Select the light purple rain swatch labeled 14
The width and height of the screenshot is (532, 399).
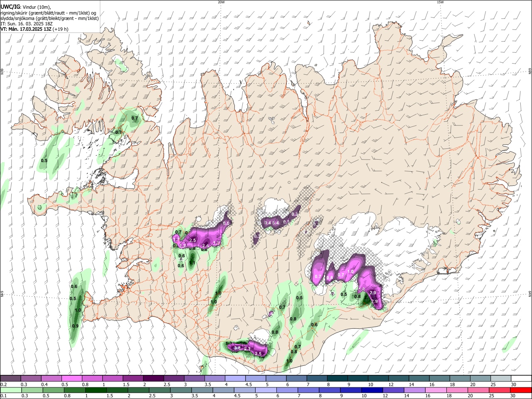pyautogui.click(x=414, y=390)
